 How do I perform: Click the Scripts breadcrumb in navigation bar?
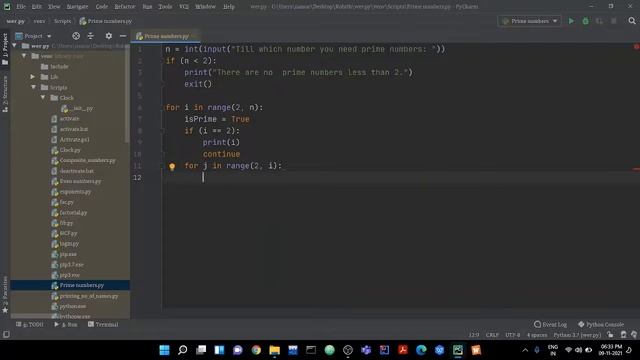[x=62, y=21]
